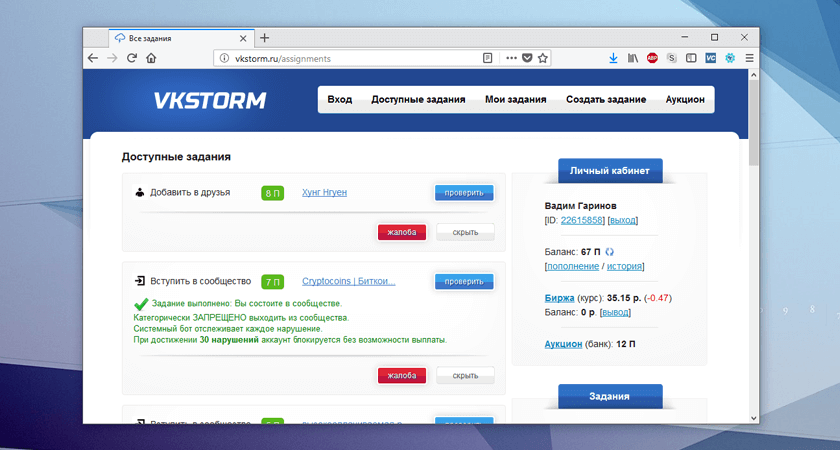Open the library bookshelf icon
The width and height of the screenshot is (840, 450).
[633, 58]
